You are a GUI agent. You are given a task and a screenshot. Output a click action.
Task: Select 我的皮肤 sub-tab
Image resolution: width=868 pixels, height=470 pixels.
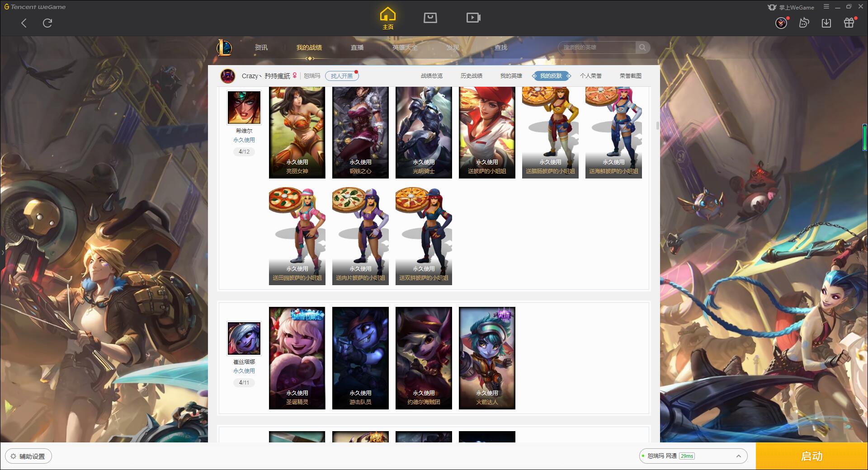point(551,76)
